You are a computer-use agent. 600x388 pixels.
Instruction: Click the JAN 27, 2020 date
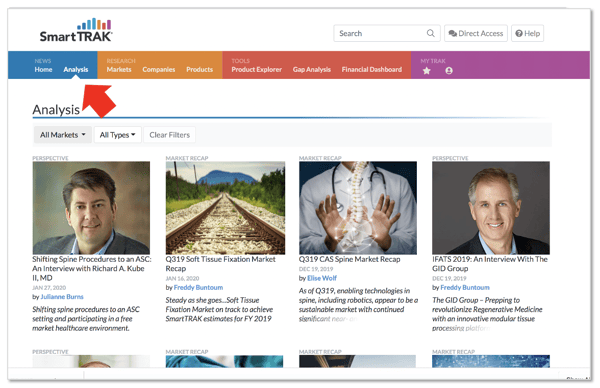[x=49, y=288]
